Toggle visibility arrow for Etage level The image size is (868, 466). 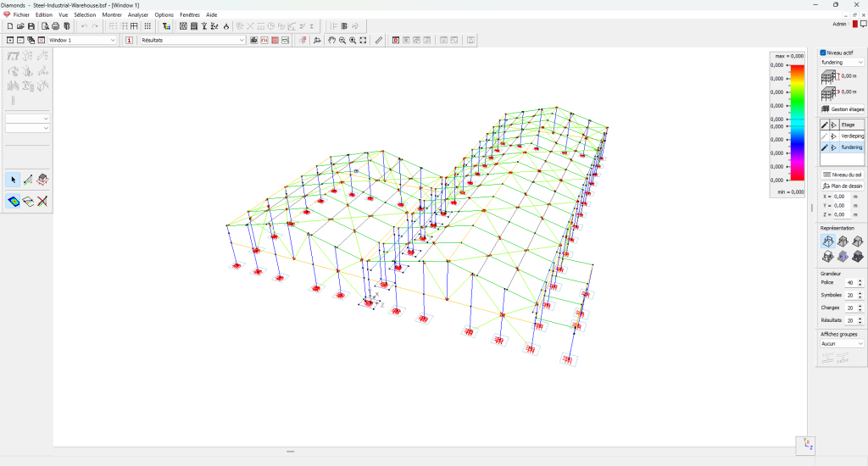(x=834, y=125)
